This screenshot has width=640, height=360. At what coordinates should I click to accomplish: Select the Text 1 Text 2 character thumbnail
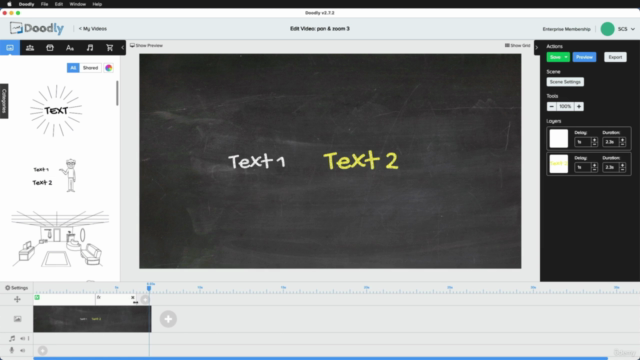click(x=55, y=176)
